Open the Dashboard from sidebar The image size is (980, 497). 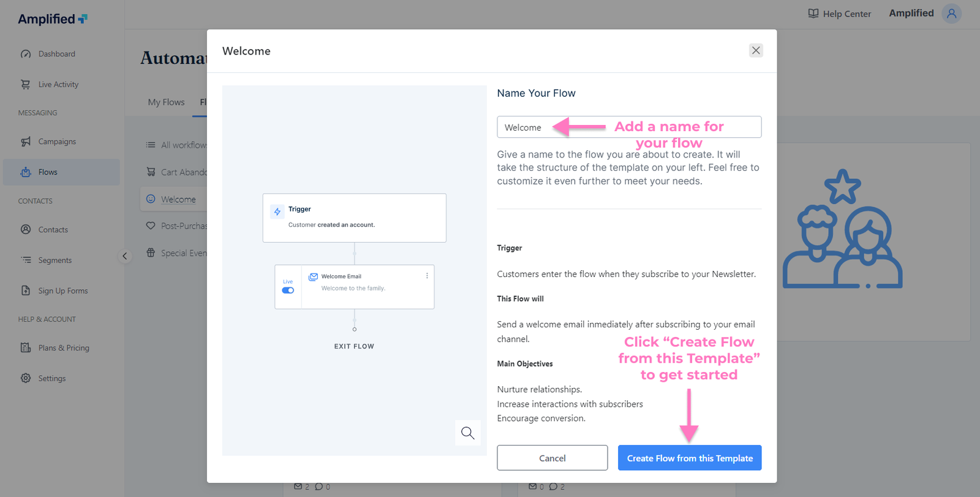coord(56,54)
